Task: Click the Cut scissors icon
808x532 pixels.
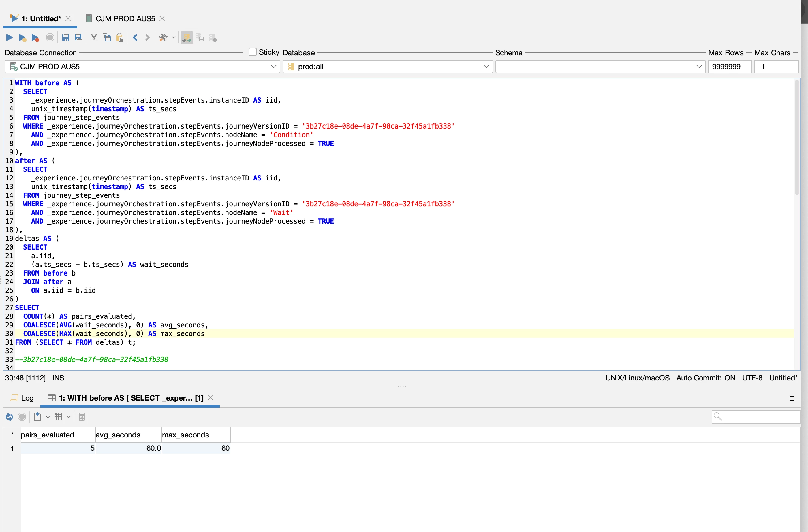Action: click(94, 37)
